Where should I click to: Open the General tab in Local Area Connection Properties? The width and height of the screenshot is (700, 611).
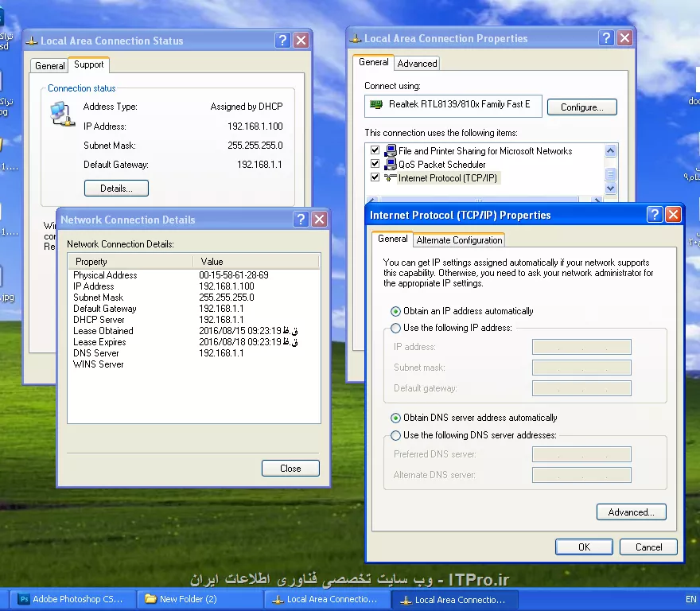point(374,62)
